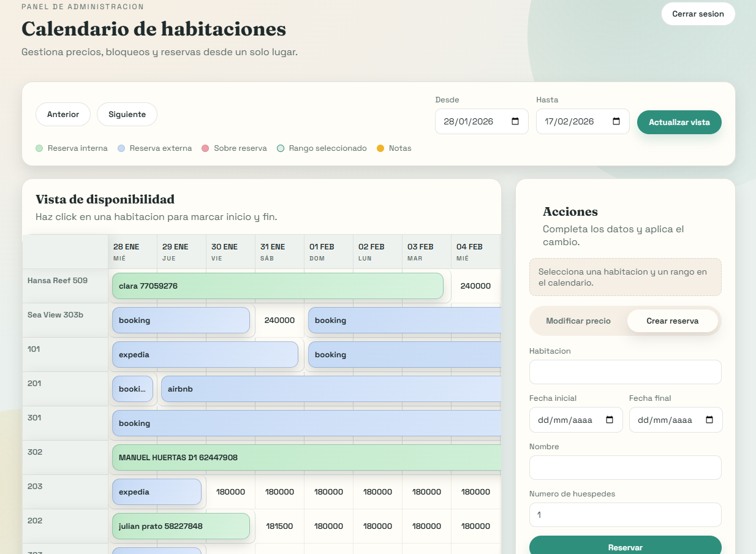The height and width of the screenshot is (554, 756).
Task: Open the Desde date picker calendar icon
Action: 515,121
